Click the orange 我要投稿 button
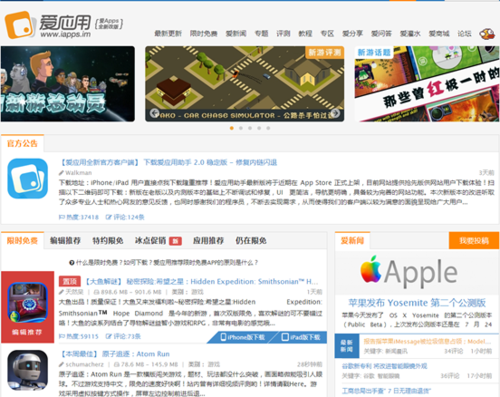 [474, 241]
